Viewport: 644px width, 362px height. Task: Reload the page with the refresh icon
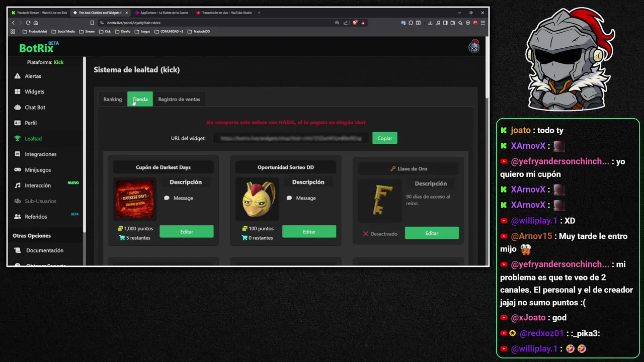(x=28, y=23)
